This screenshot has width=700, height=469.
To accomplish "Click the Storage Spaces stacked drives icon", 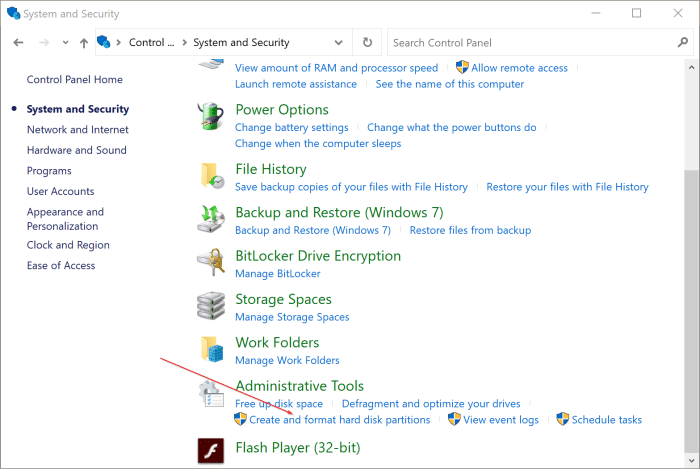I will (211, 306).
